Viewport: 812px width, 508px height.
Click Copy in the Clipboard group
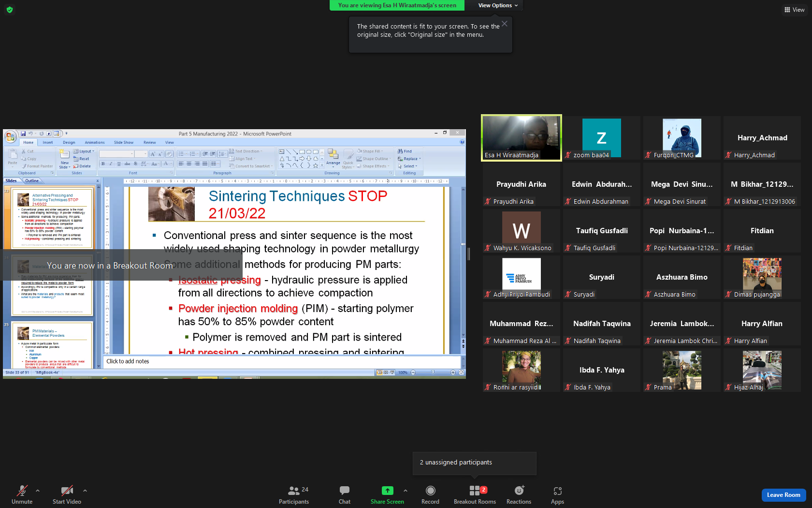pos(29,159)
